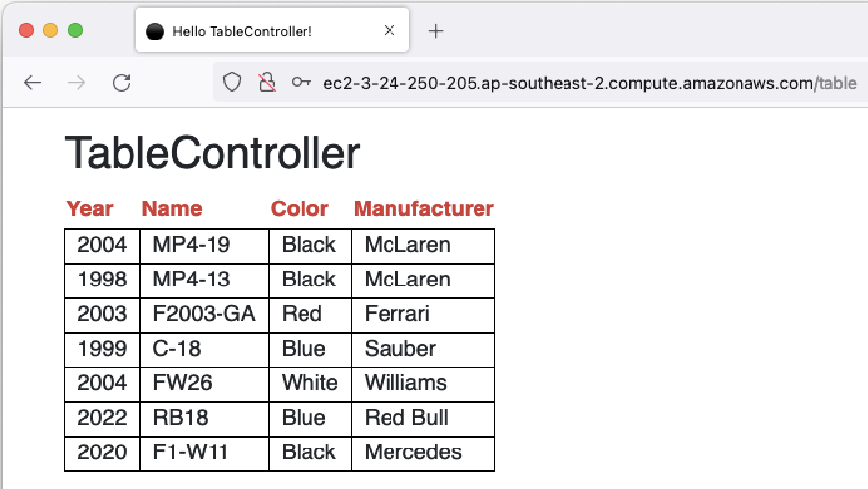Click the Manufacturer column header
The image size is (868, 489).
pos(423,209)
